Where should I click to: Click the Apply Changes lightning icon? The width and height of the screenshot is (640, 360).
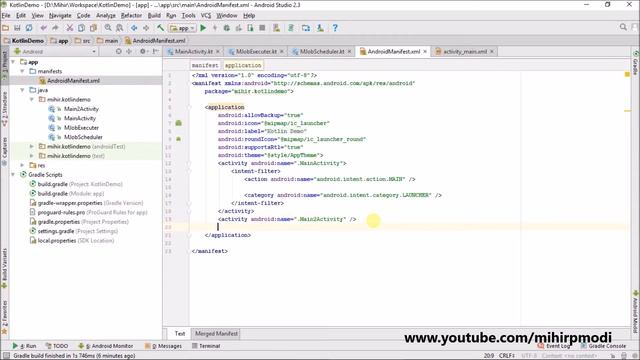click(x=215, y=28)
